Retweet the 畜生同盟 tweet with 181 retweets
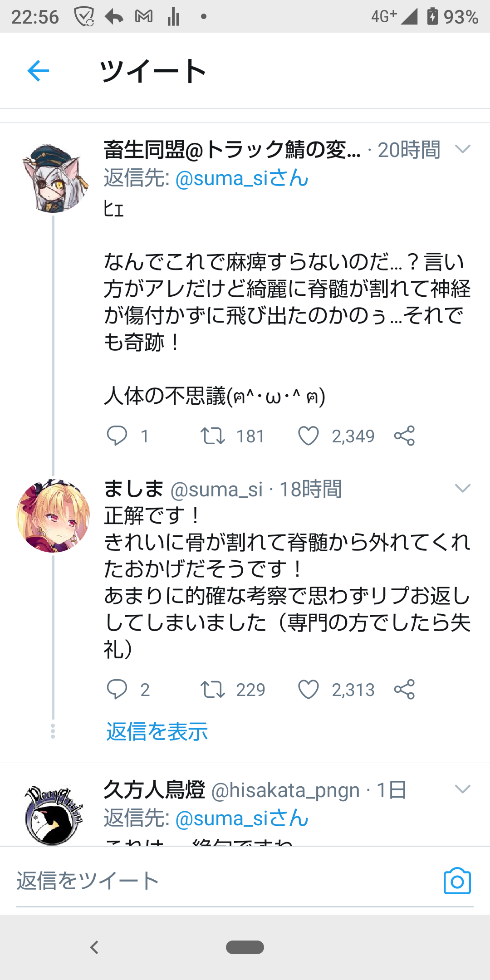490x980 pixels. [213, 436]
